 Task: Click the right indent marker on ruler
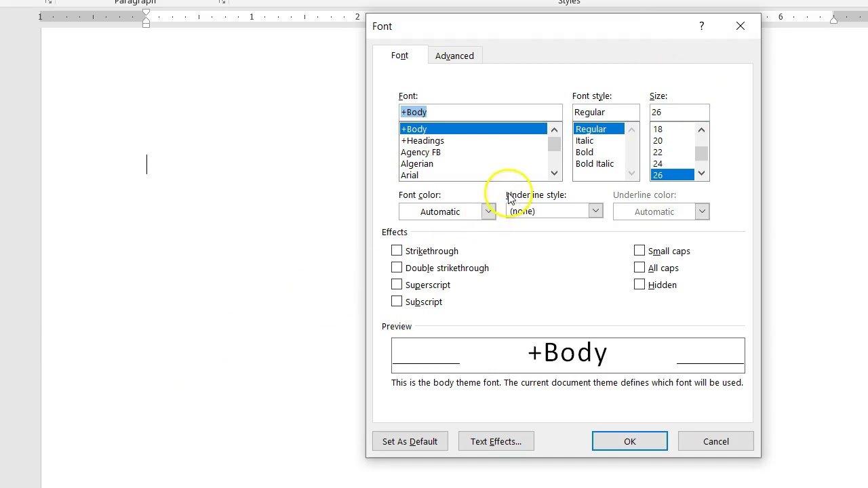(833, 20)
